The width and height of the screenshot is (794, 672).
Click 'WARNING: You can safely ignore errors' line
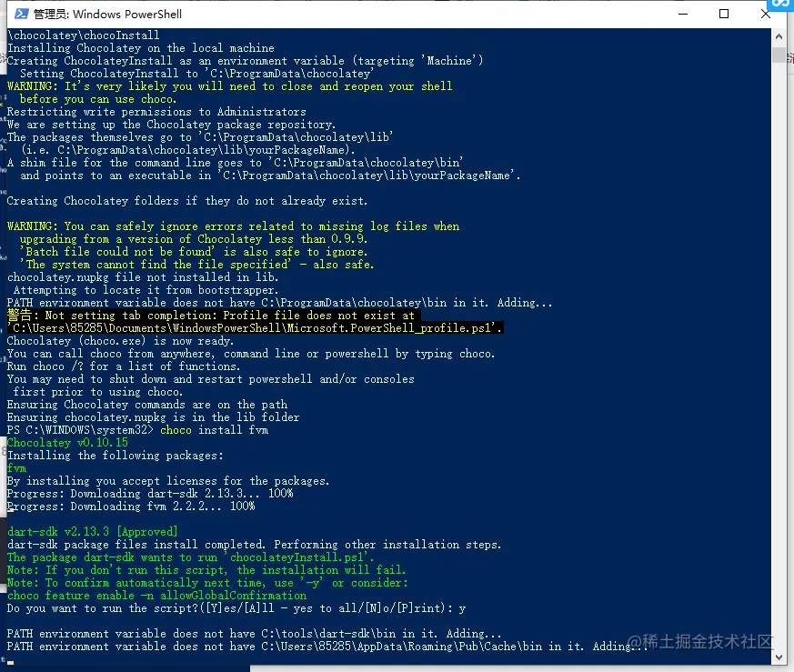point(233,226)
